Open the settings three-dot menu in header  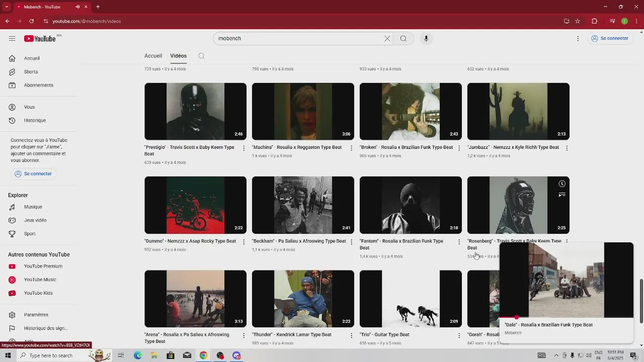pyautogui.click(x=578, y=38)
